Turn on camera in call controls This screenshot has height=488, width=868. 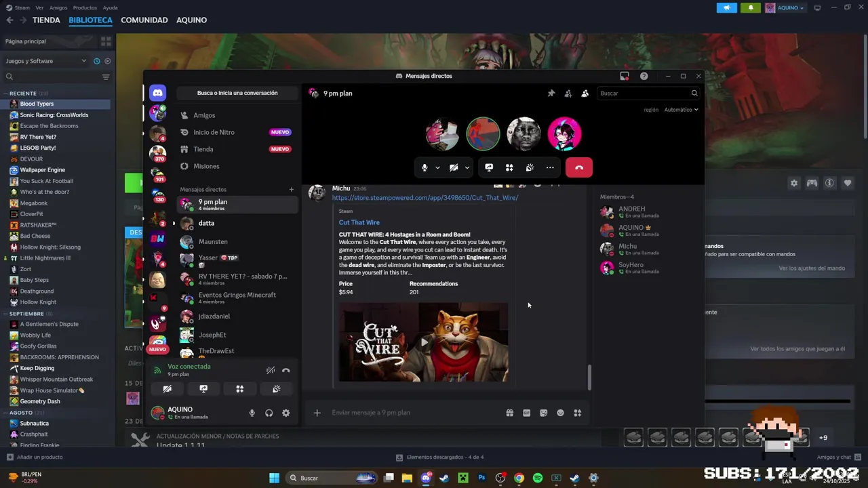(454, 167)
